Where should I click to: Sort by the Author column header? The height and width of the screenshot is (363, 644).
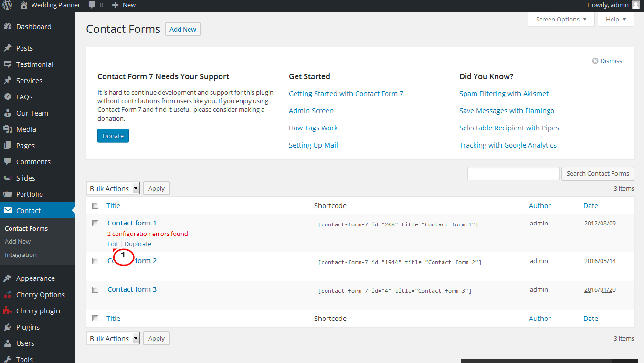(540, 206)
